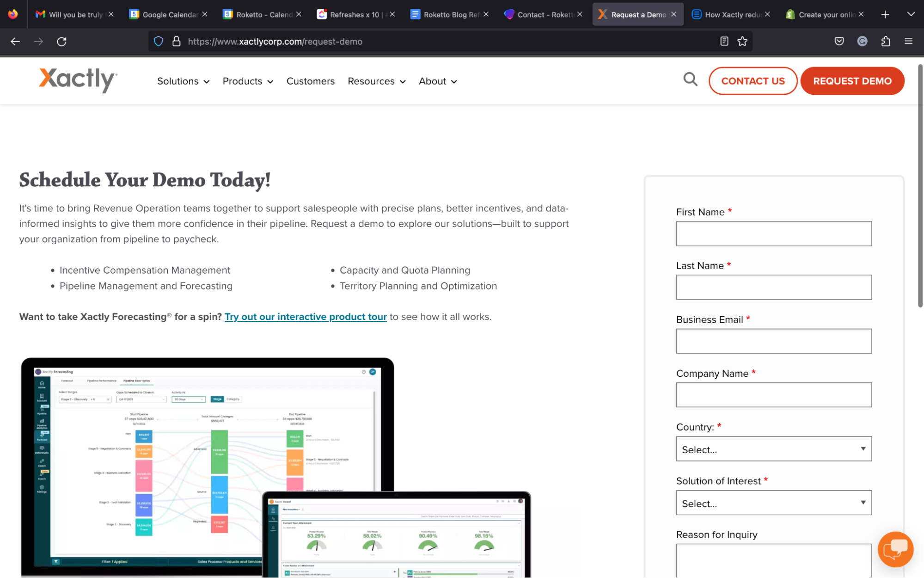This screenshot has height=578, width=924.
Task: Open the interactive product tour link
Action: pos(306,316)
